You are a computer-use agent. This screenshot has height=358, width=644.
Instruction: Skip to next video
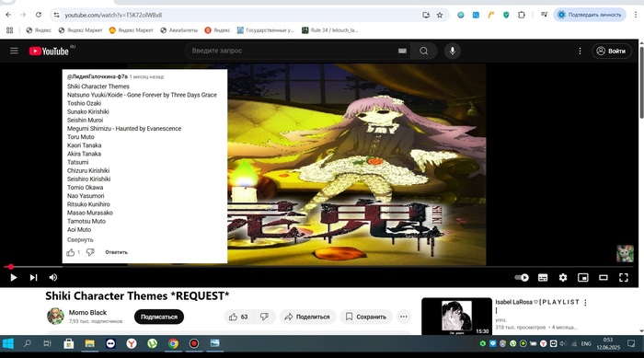click(33, 277)
